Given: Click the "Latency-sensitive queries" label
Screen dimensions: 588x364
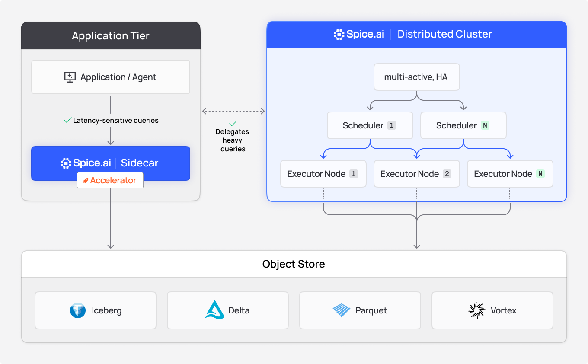Looking at the screenshot, I should click(116, 121).
